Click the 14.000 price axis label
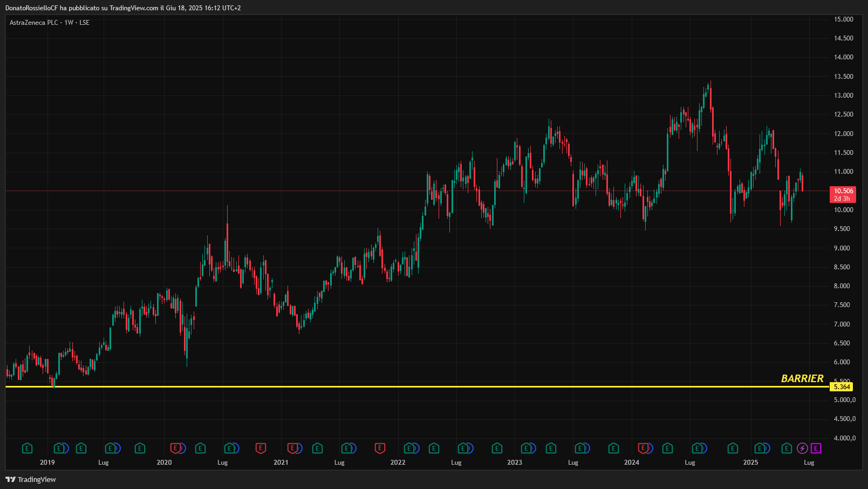 tap(844, 57)
